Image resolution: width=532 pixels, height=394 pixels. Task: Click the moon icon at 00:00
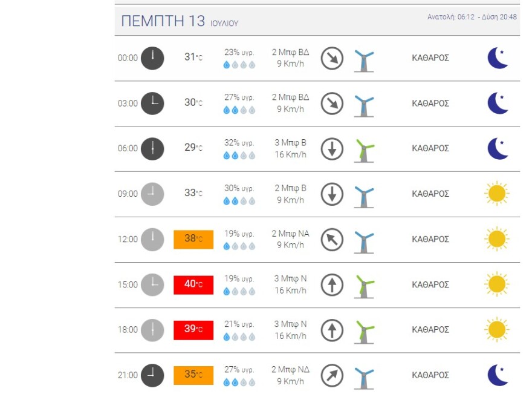click(x=498, y=58)
